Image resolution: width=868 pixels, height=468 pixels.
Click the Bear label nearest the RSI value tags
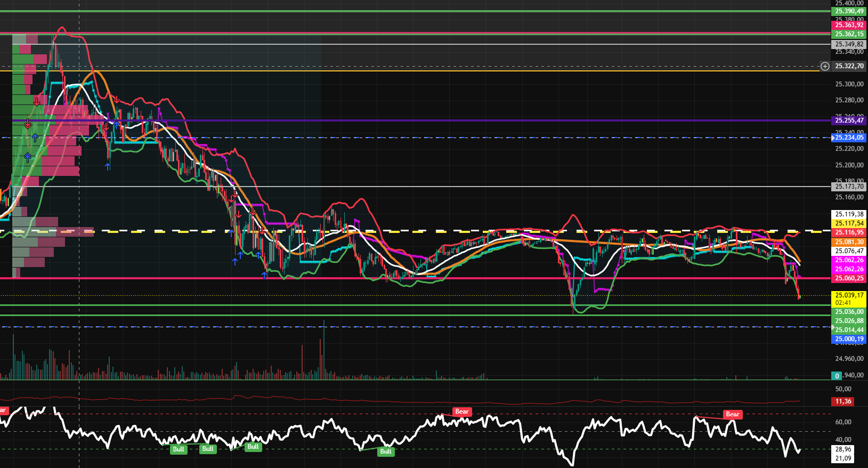point(733,414)
